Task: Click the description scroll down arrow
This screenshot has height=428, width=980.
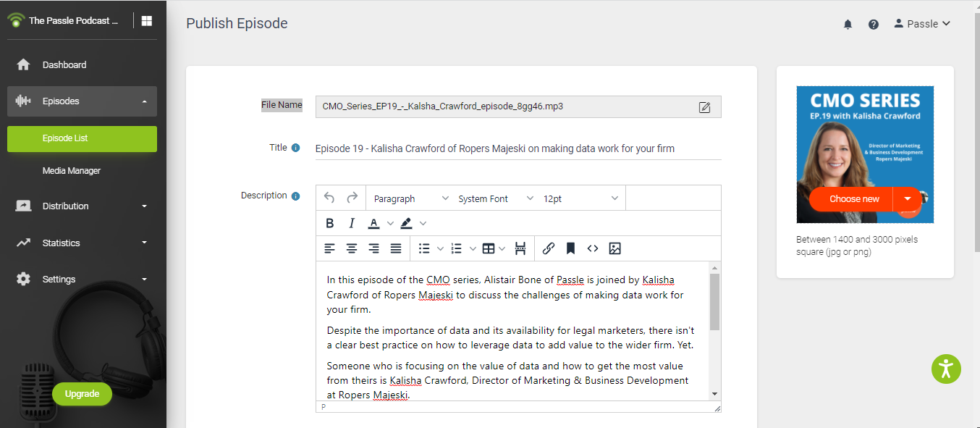Action: click(715, 394)
